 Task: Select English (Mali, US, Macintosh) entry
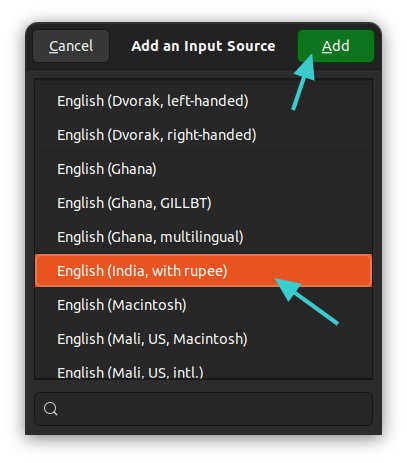click(x=203, y=339)
